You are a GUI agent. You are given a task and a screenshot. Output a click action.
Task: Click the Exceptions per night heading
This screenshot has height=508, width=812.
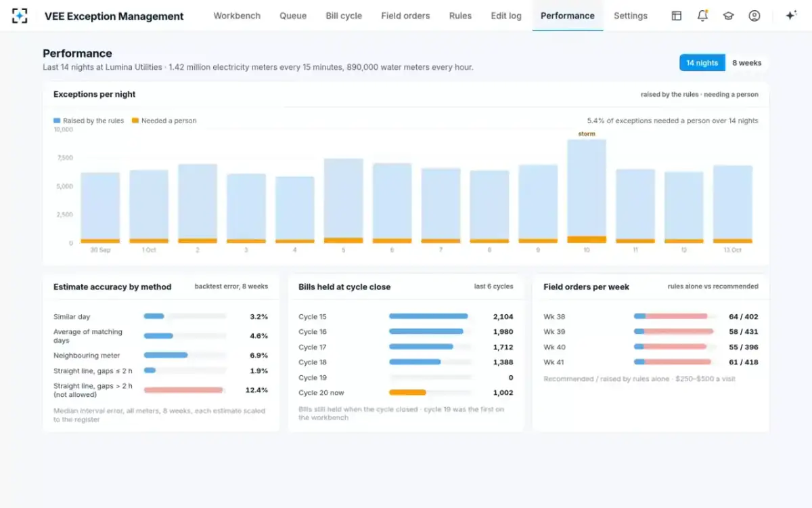95,94
